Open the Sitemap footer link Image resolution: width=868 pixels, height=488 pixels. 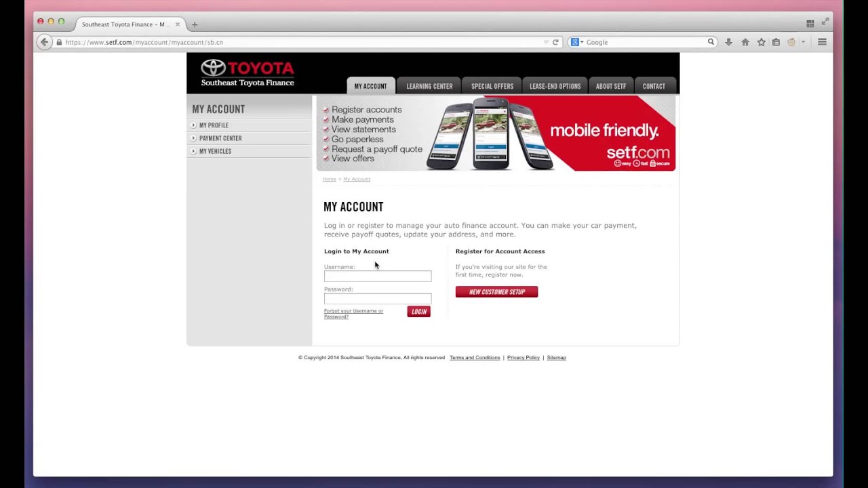coord(557,358)
